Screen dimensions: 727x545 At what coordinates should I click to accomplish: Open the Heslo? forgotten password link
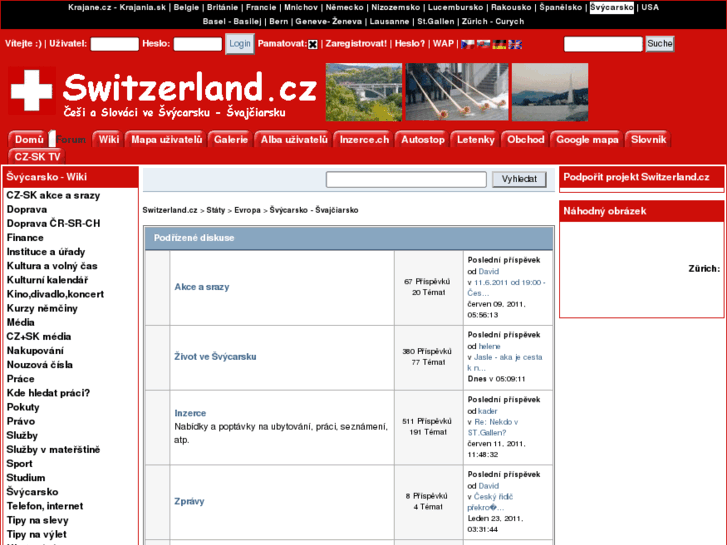pyautogui.click(x=409, y=44)
